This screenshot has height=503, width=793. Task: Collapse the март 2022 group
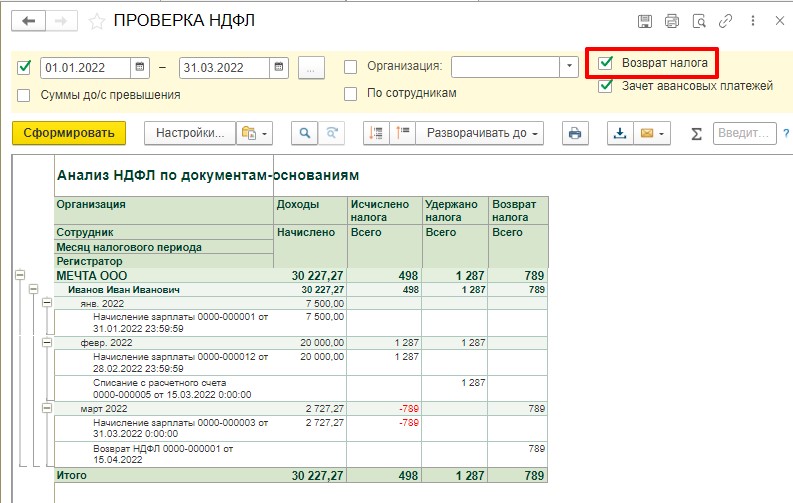click(x=47, y=408)
